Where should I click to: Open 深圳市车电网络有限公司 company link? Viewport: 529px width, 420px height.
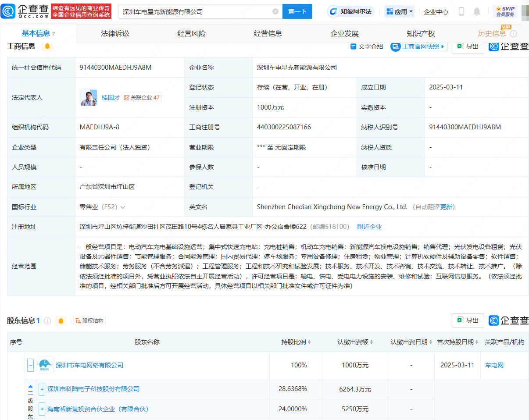pyautogui.click(x=89, y=365)
